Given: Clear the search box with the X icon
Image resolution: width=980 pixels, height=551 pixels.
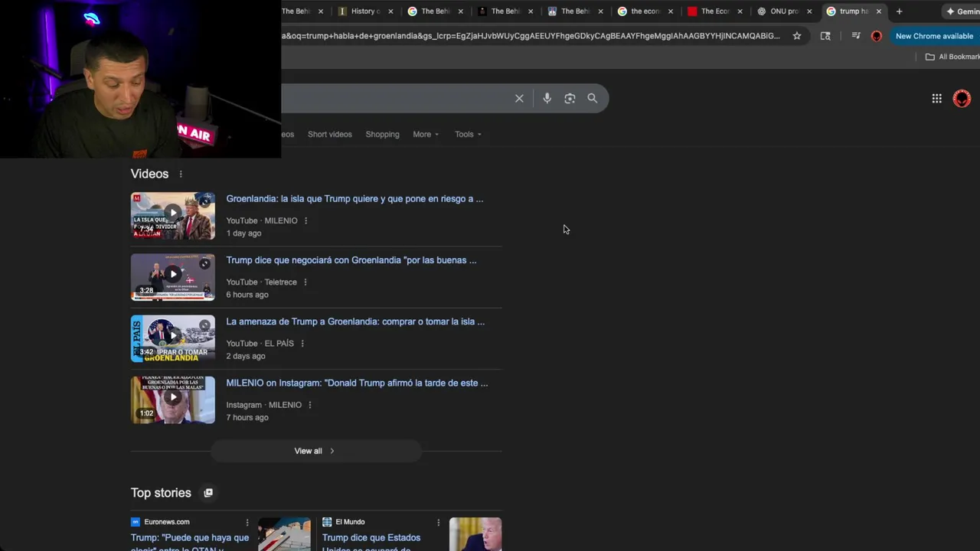Looking at the screenshot, I should (x=519, y=98).
